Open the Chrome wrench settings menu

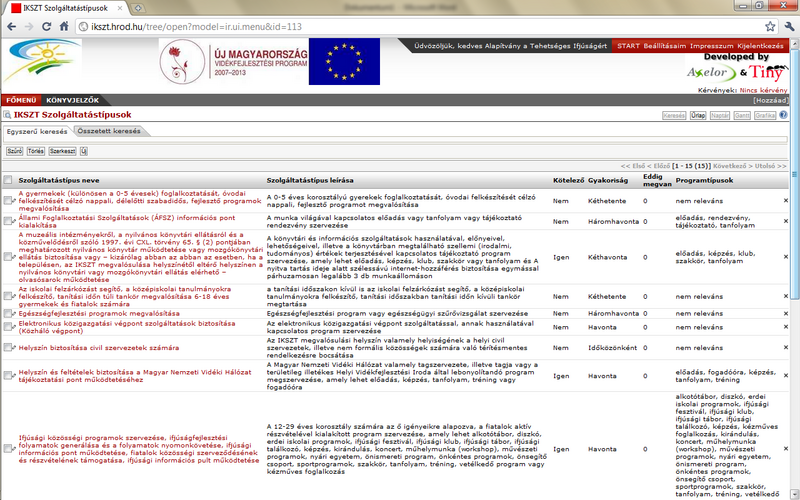[x=789, y=27]
